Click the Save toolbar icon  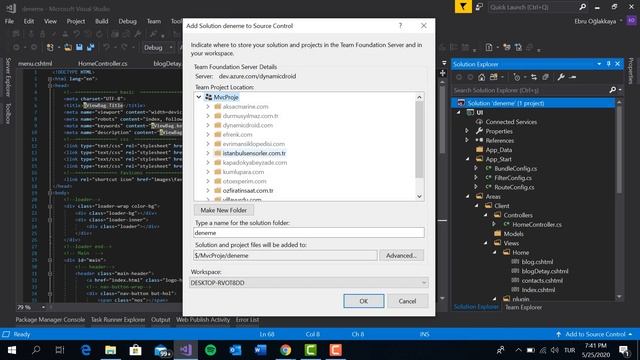tap(79, 48)
